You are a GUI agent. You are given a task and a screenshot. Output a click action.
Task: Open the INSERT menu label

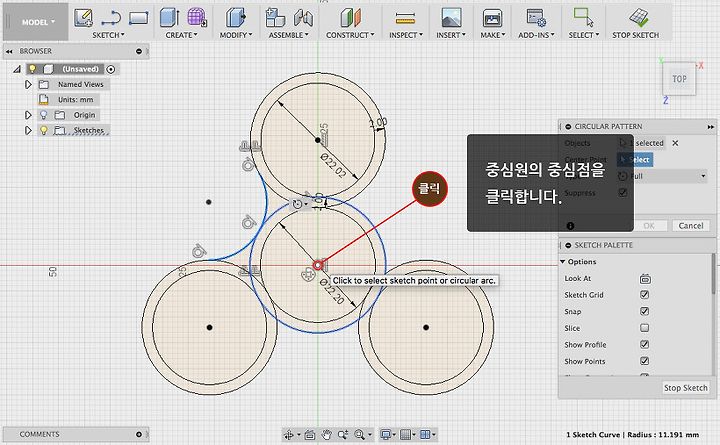click(450, 35)
